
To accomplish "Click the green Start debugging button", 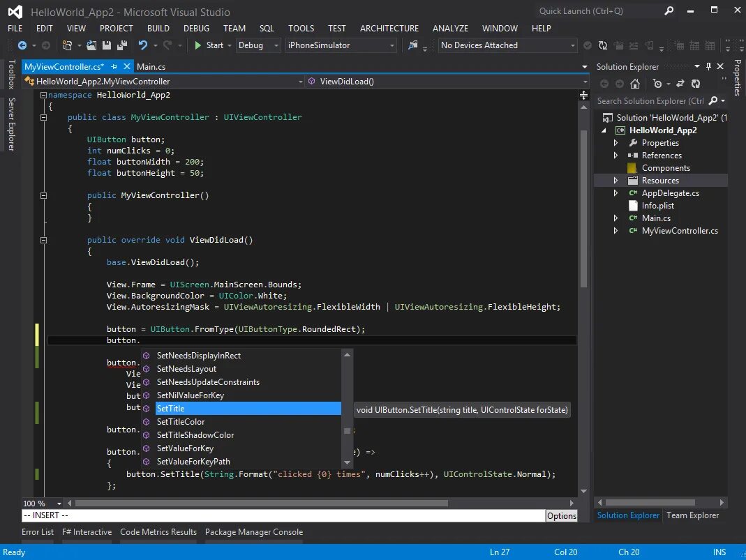I will pos(209,45).
